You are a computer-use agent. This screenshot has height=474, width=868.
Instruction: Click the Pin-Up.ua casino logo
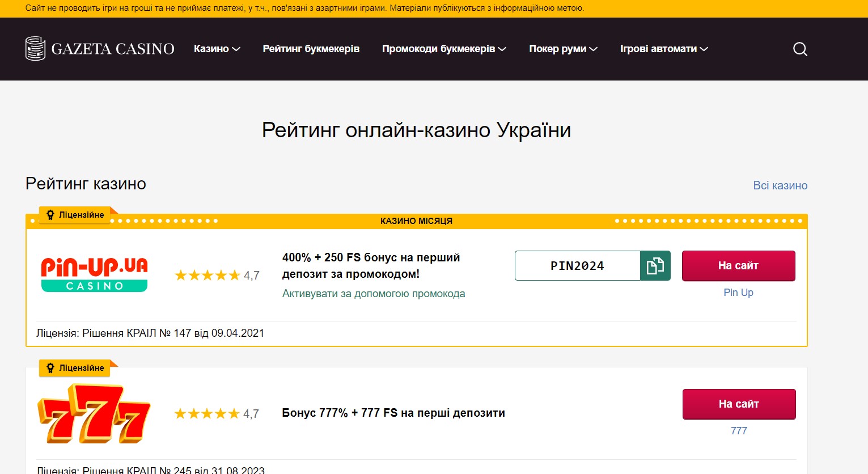pos(94,274)
